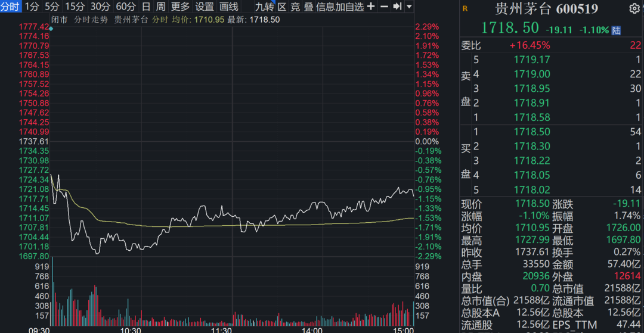Click the -1.10% change percentage in header
Screen dimensions: 644x333
[595, 30]
